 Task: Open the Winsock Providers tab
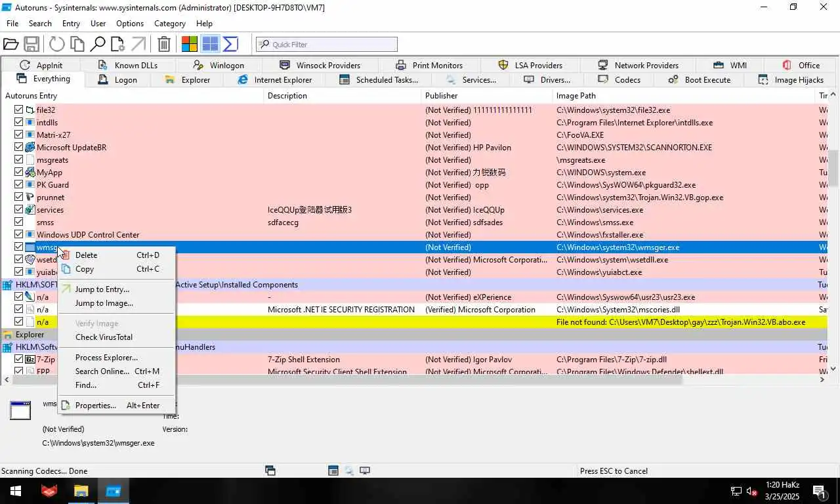point(320,65)
